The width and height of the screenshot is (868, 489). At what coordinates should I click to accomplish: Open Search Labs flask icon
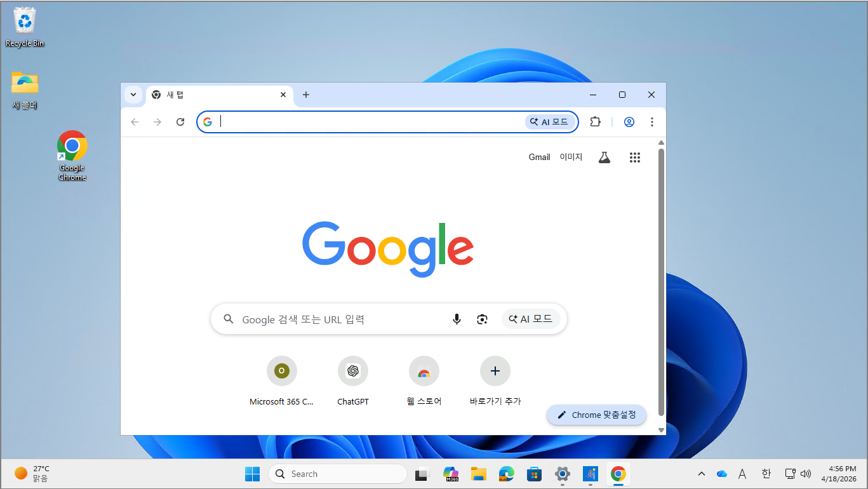604,157
